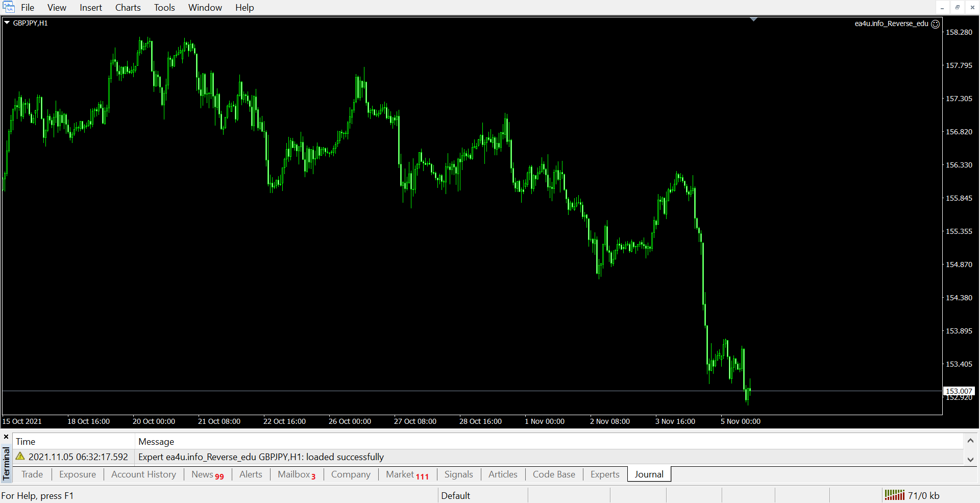The width and height of the screenshot is (980, 503).
Task: Switch to the Account History tab
Action: 143,474
